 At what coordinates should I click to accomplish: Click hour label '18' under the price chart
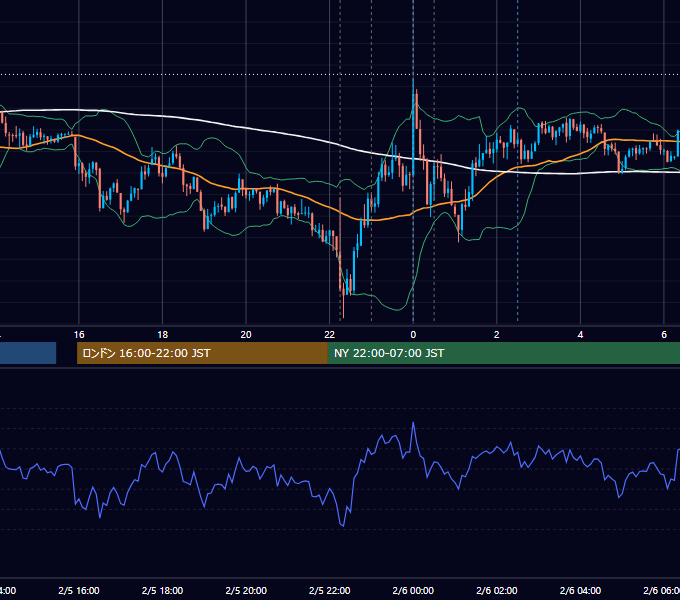pyautogui.click(x=162, y=335)
